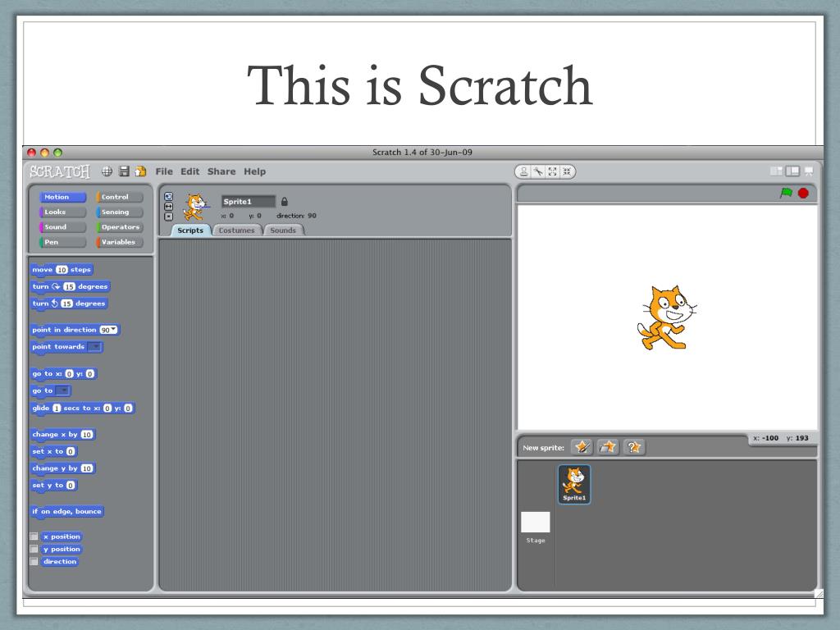840x630 pixels.
Task: Select the duplicate stamp tool
Action: click(x=524, y=171)
